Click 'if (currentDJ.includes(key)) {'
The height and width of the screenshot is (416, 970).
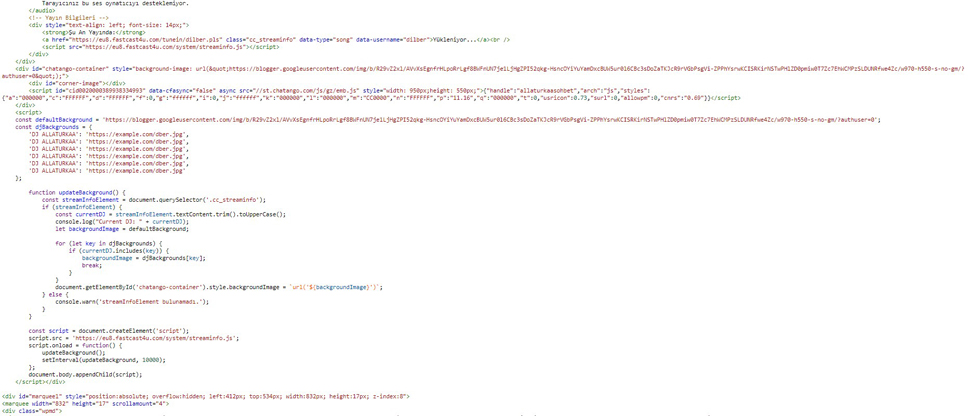pos(119,251)
